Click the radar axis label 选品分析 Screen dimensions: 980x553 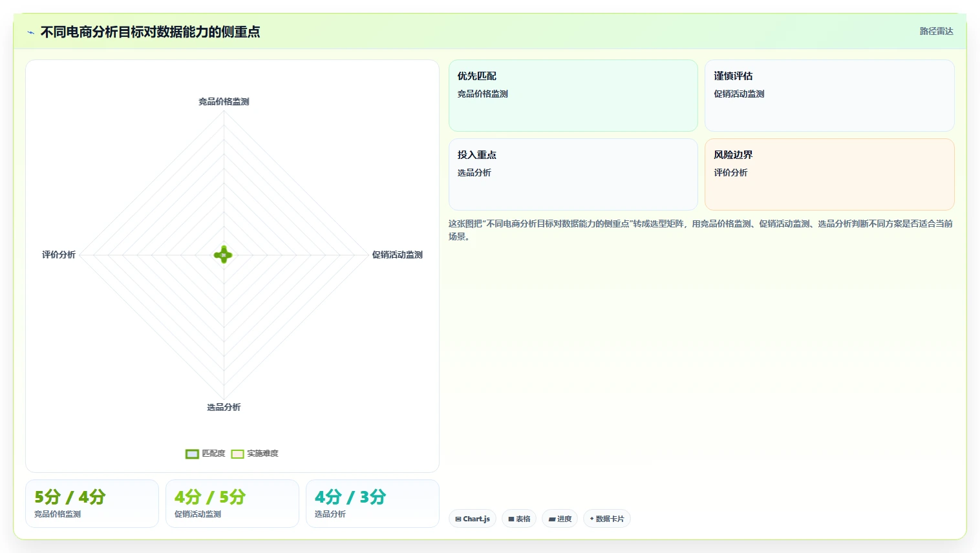tap(224, 407)
